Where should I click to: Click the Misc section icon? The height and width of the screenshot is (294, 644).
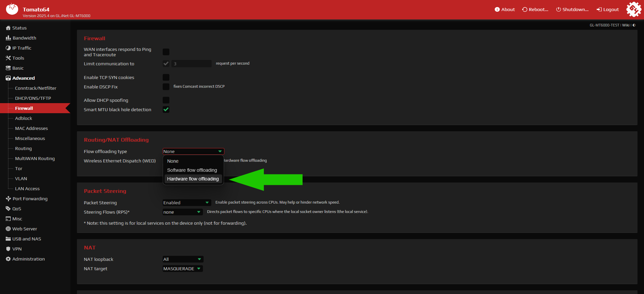(x=8, y=219)
